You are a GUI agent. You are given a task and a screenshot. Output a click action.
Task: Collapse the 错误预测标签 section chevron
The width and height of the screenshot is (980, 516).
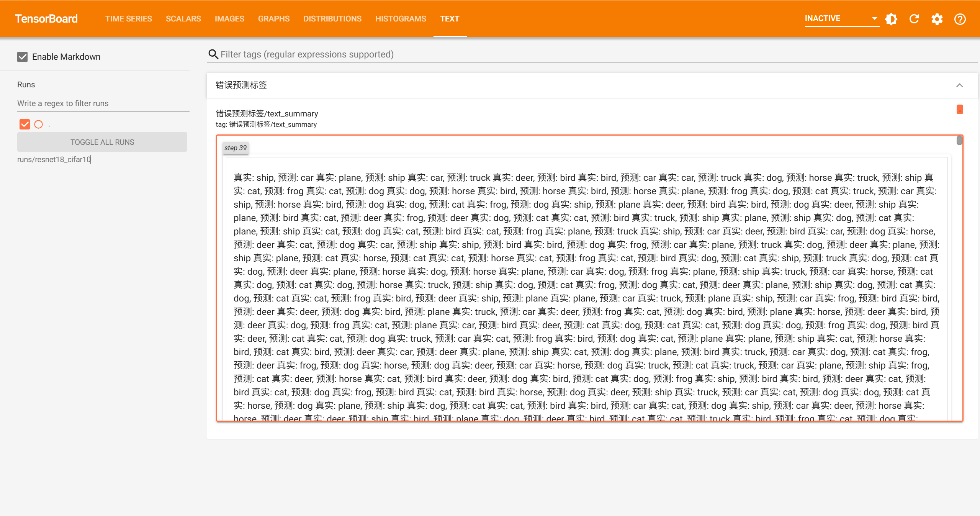(x=959, y=85)
